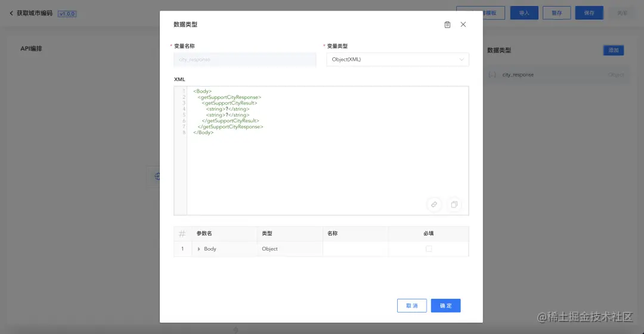Click the 参数名 column header
644x334 pixels.
click(224, 233)
